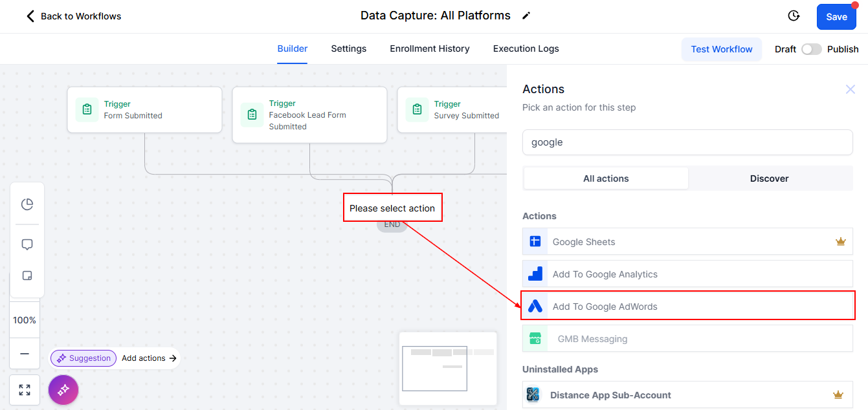This screenshot has height=410, width=868.
Task: Open the stats pie chart icon
Action: pos(27,204)
